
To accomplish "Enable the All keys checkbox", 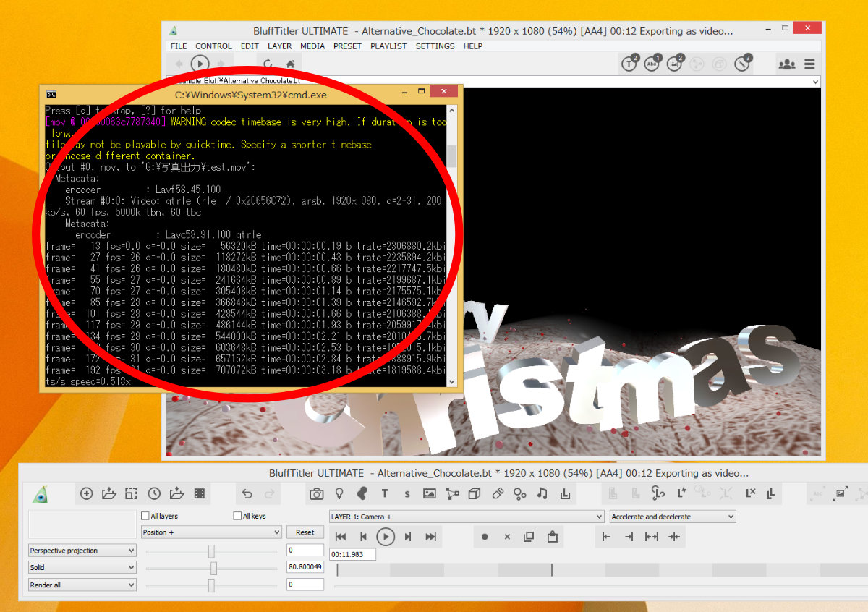I will pos(237,516).
